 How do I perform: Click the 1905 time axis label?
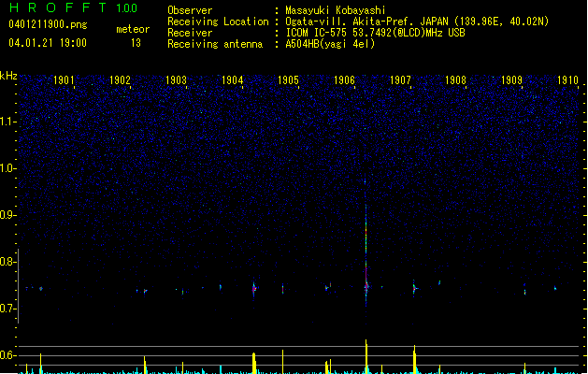click(288, 80)
